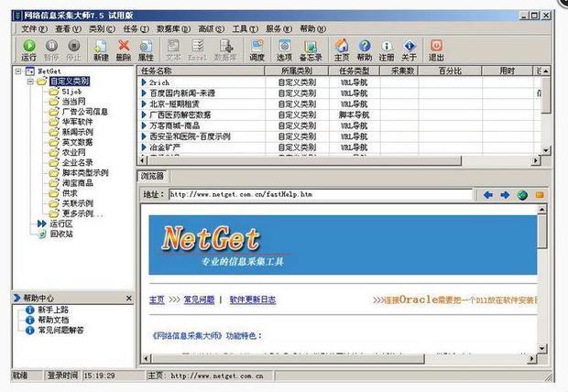
Task: Select the 冶金矿产 task row
Action: [x=341, y=147]
